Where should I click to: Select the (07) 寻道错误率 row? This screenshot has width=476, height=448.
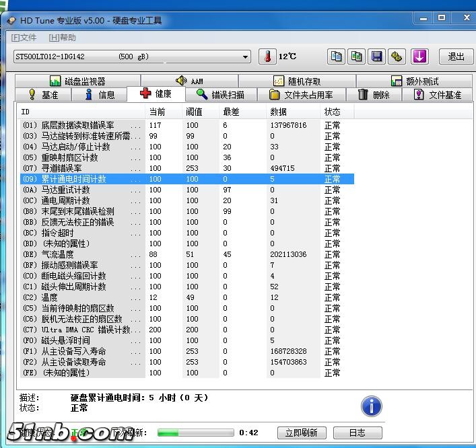187,168
